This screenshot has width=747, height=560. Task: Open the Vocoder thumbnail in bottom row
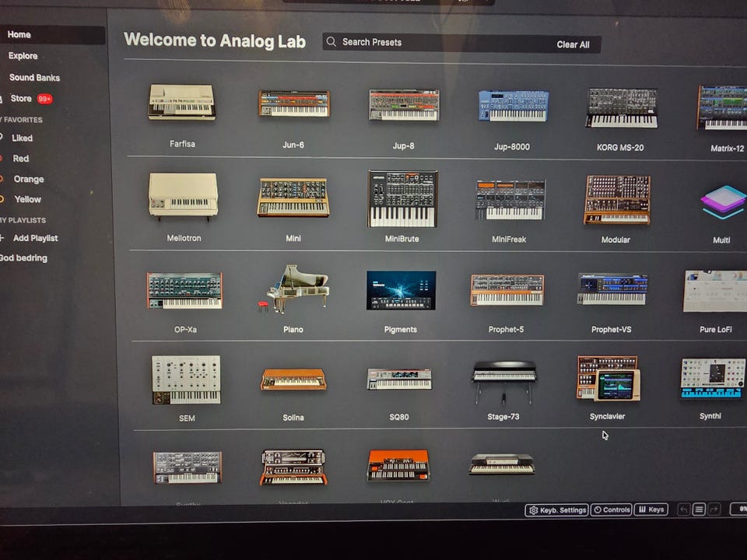(x=293, y=467)
